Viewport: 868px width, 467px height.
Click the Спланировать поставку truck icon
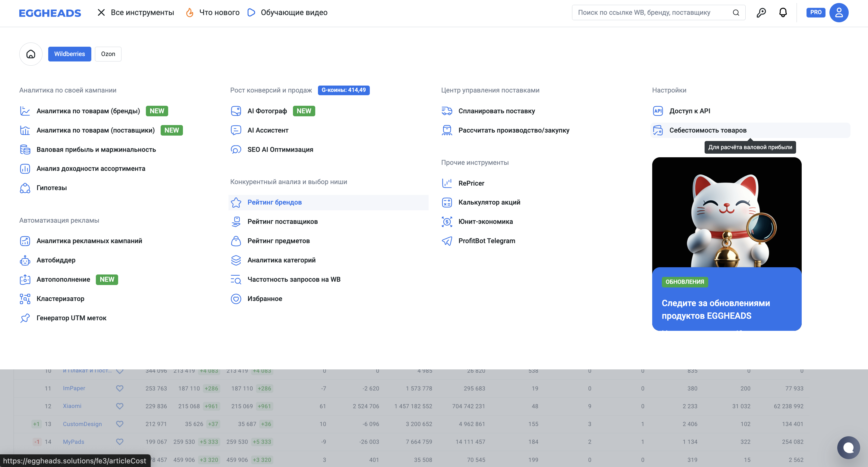pos(447,111)
